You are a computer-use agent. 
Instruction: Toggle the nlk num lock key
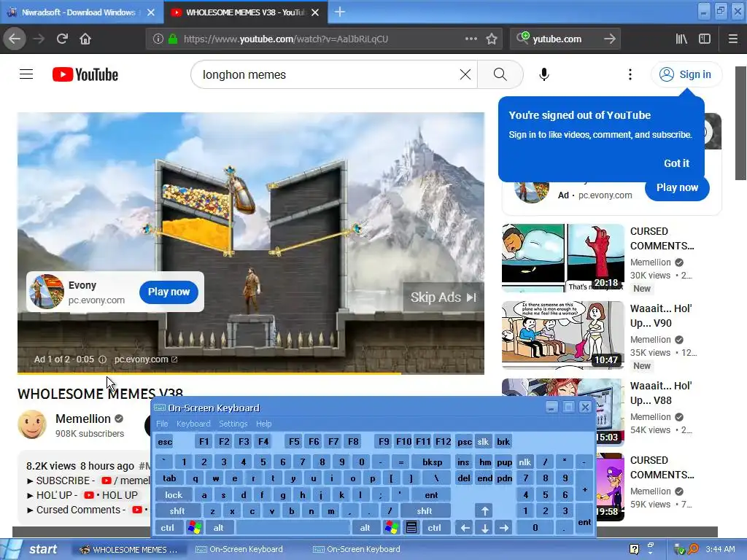pyautogui.click(x=525, y=462)
